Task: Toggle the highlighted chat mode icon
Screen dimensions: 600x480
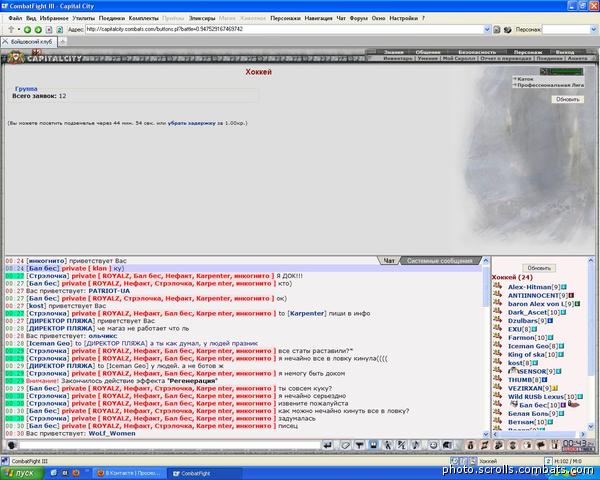Action: [x=373, y=445]
